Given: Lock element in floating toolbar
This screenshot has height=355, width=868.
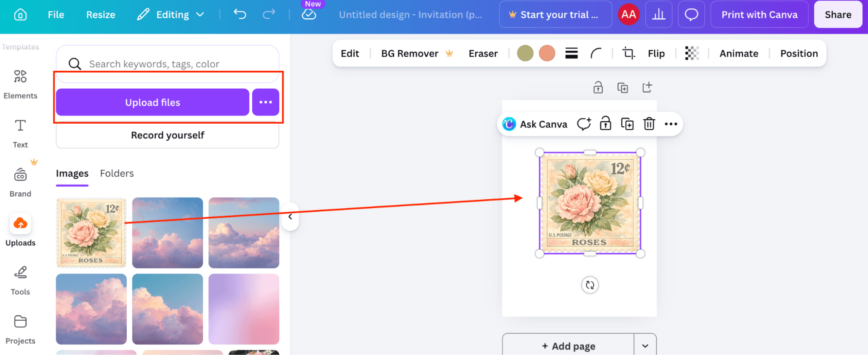Looking at the screenshot, I should click(x=605, y=124).
